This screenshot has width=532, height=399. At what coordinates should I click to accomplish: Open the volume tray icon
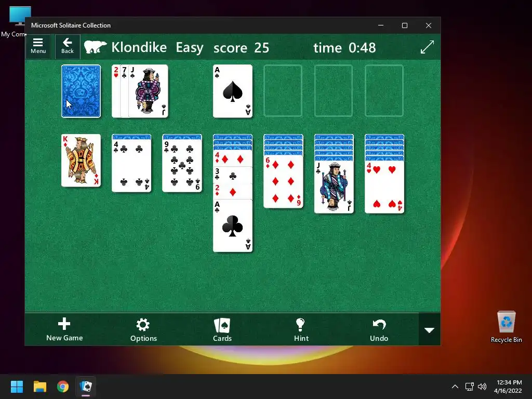482,387
